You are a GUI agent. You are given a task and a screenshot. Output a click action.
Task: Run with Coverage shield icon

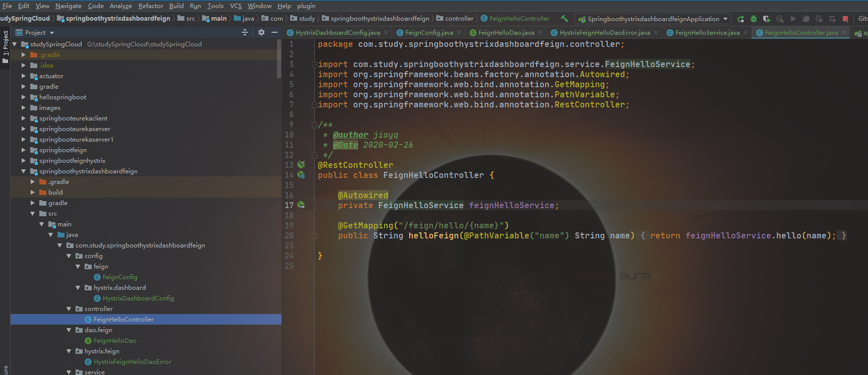(767, 19)
